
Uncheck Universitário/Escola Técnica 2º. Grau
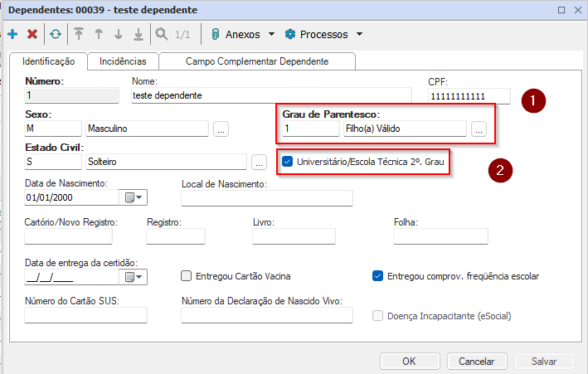coord(287,162)
